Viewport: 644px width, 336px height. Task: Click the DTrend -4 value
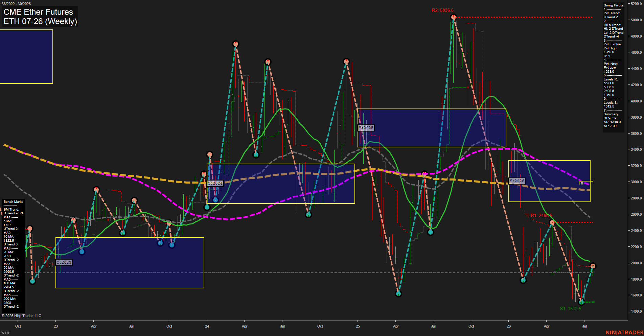tap(611, 37)
